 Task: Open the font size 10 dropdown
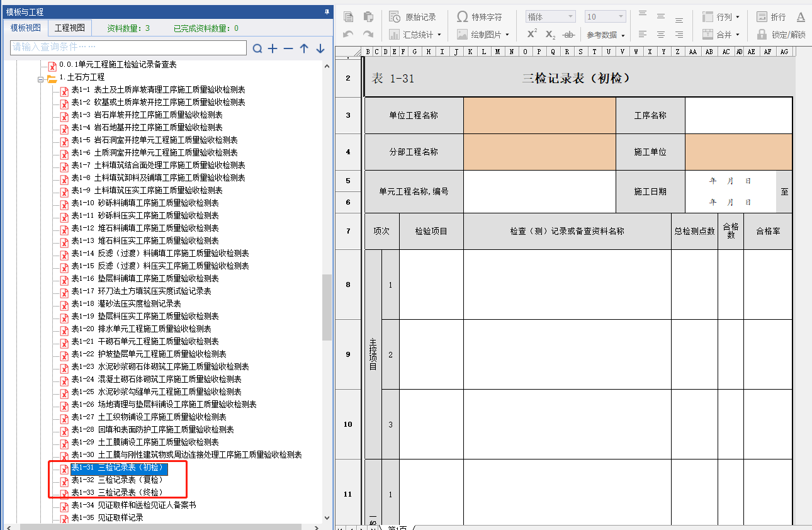pos(605,17)
